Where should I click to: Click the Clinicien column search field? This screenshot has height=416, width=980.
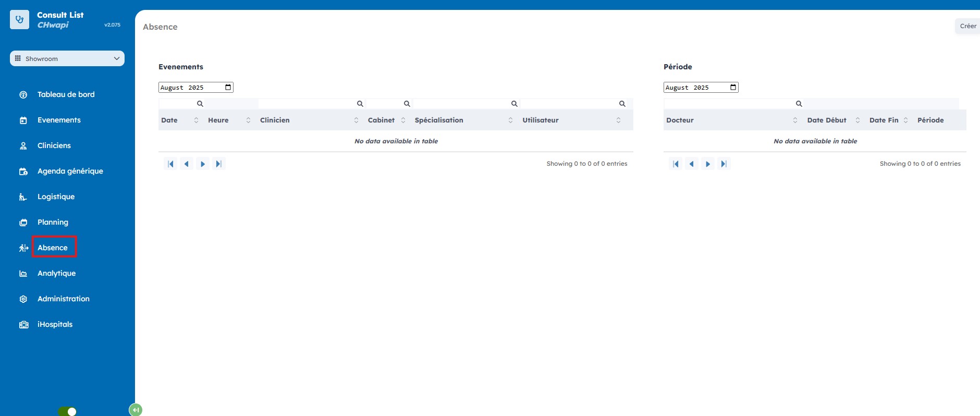[307, 104]
